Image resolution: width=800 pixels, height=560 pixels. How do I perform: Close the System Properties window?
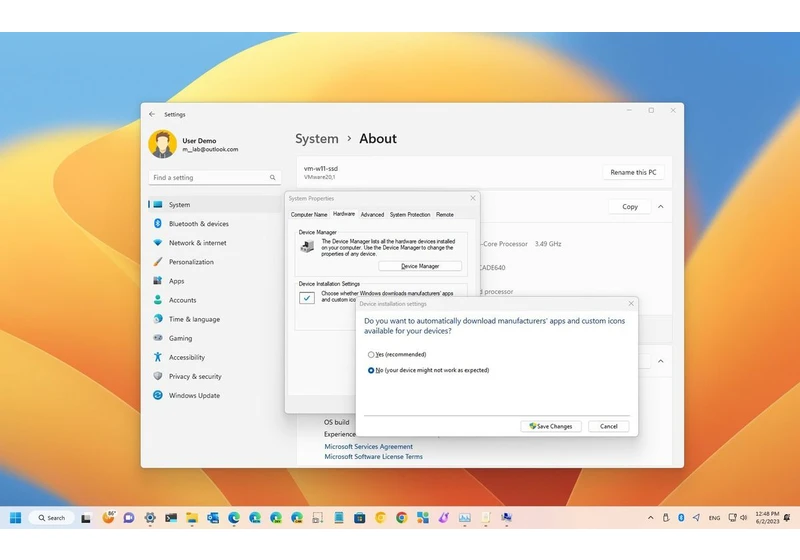coord(473,198)
